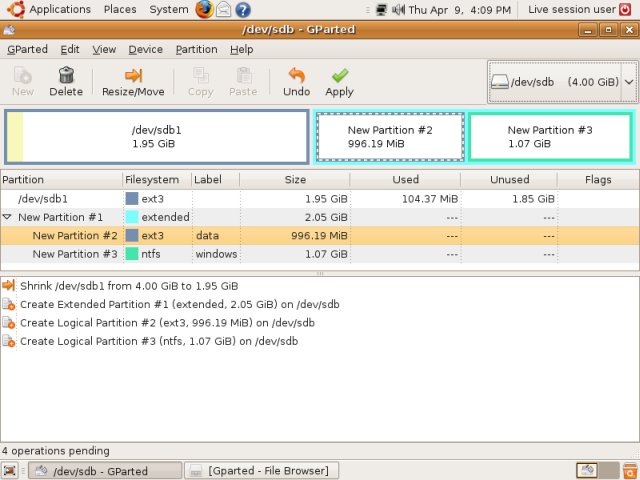
Task: Open the View menu
Action: coord(104,49)
